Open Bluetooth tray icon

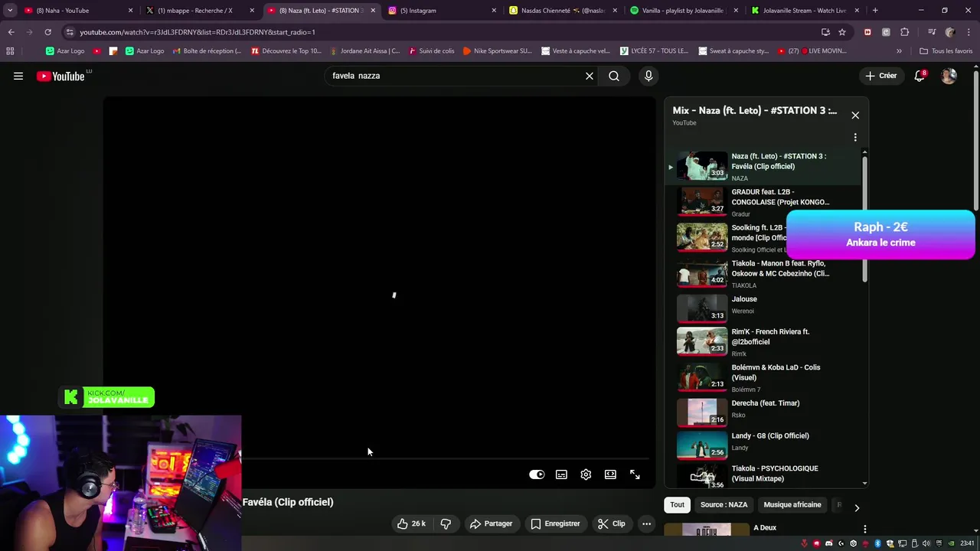(x=878, y=543)
